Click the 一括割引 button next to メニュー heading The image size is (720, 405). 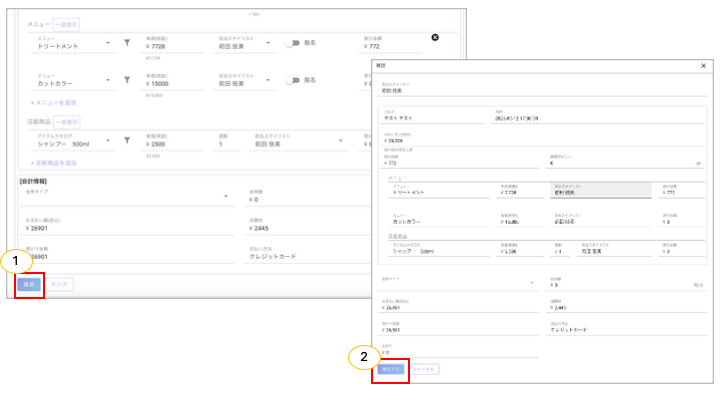tap(67, 24)
